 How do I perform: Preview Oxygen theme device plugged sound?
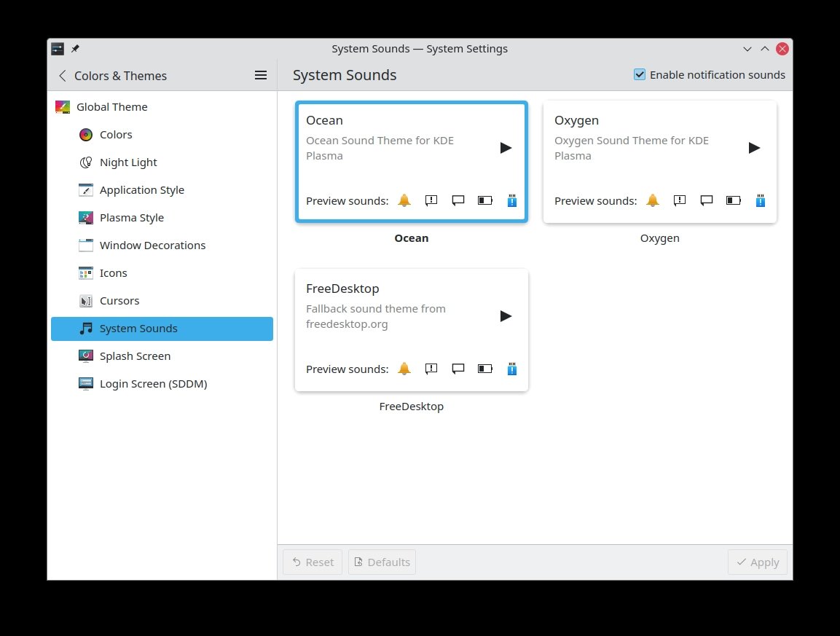(x=761, y=200)
